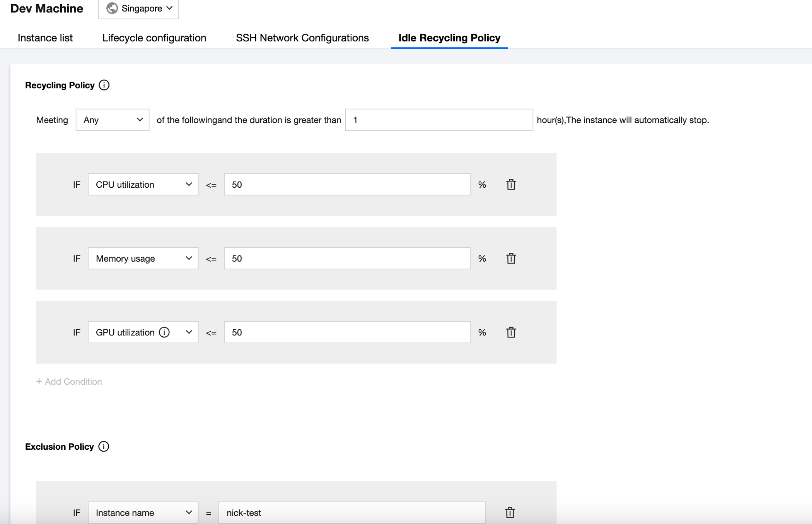Open the CPU utilization metric dropdown
The width and height of the screenshot is (812, 524).
(143, 185)
